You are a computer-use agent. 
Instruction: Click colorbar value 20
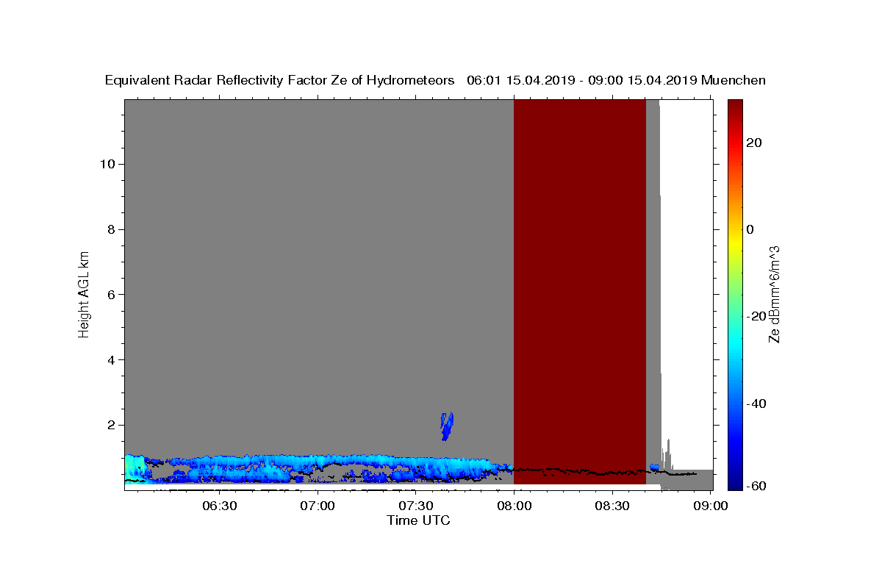pos(754,143)
